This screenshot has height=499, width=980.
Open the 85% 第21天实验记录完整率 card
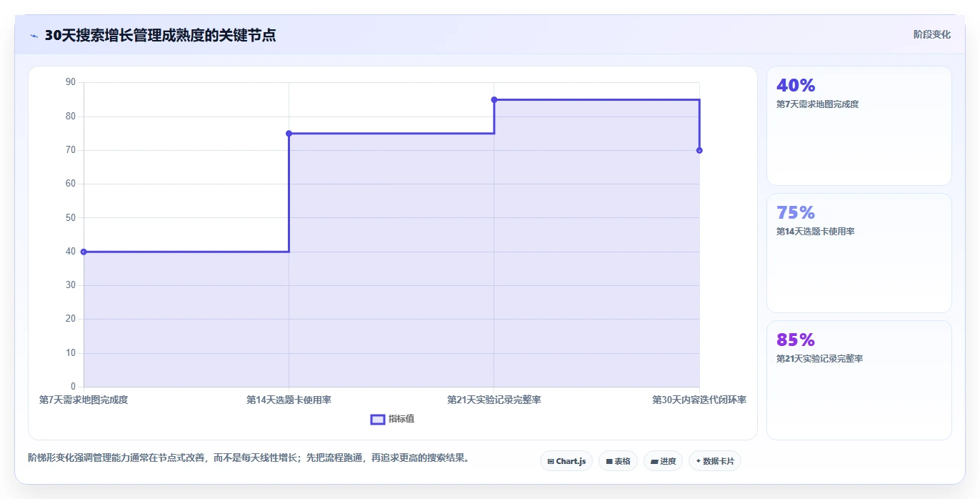[x=859, y=380]
